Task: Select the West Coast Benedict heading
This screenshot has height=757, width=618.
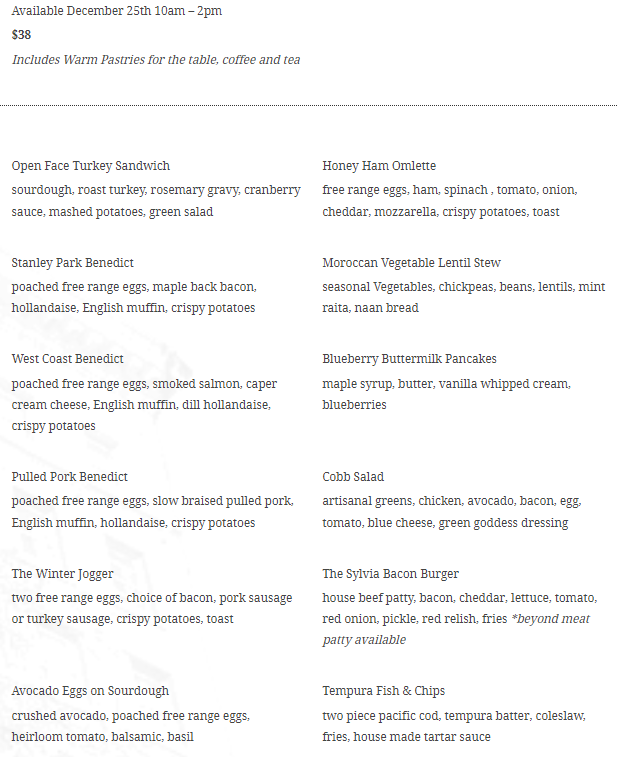Action: pos(68,359)
